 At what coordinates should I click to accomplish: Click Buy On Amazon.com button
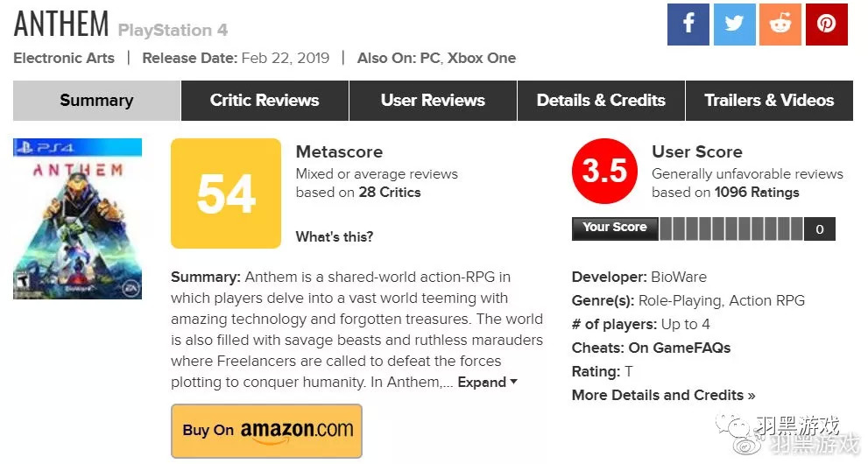pos(266,431)
